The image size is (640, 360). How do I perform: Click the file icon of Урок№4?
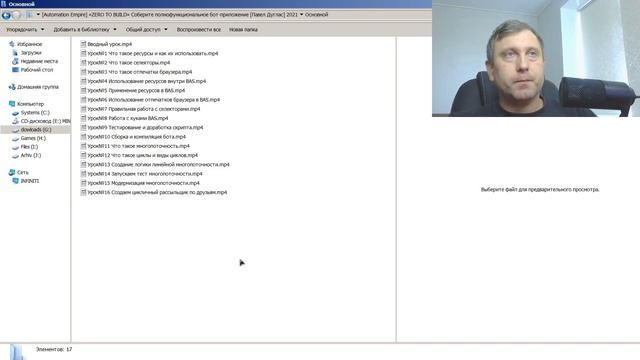[x=83, y=81]
